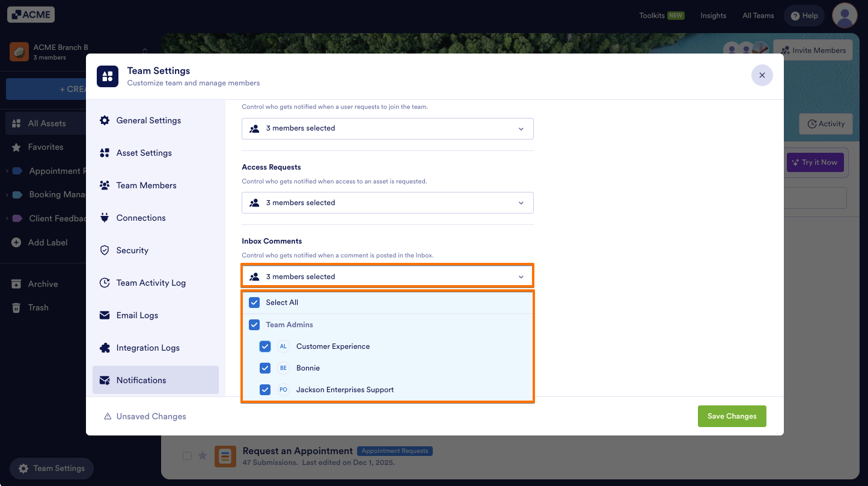Click the BE avatar beside Bonnie
868x486 pixels.
pyautogui.click(x=283, y=368)
